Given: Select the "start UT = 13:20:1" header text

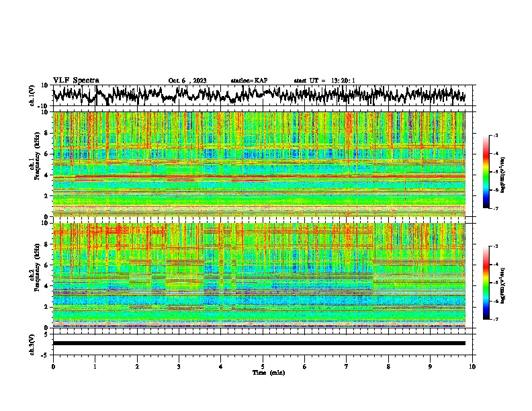Looking at the screenshot, I should coord(324,81).
